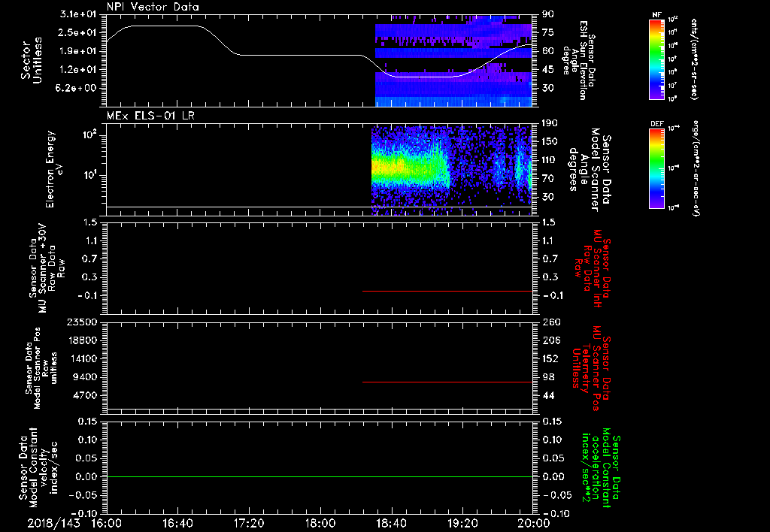Select the 'NPI Vector Data' panel title

click(x=153, y=7)
